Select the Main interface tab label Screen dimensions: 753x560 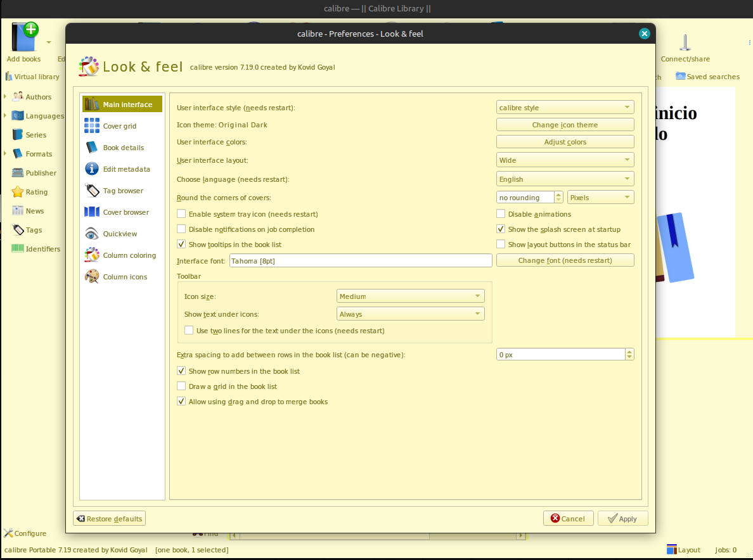[x=127, y=104]
